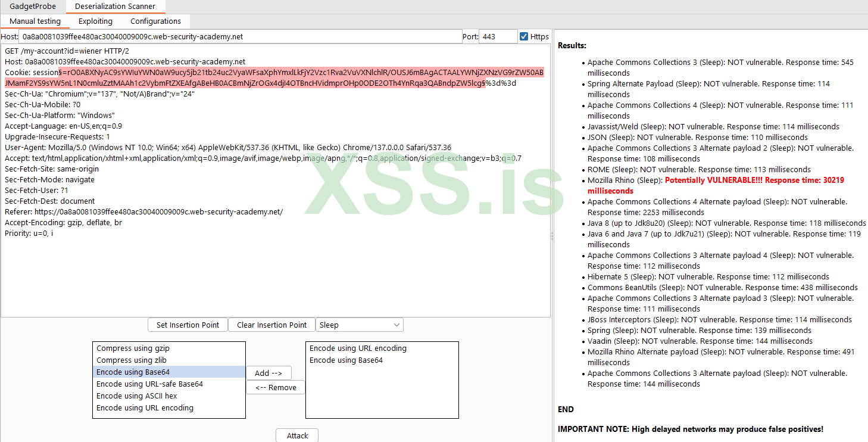Click the 'GET /my-account?id=wiener HTTP/2' request line
This screenshot has width=868, height=442.
pos(67,51)
